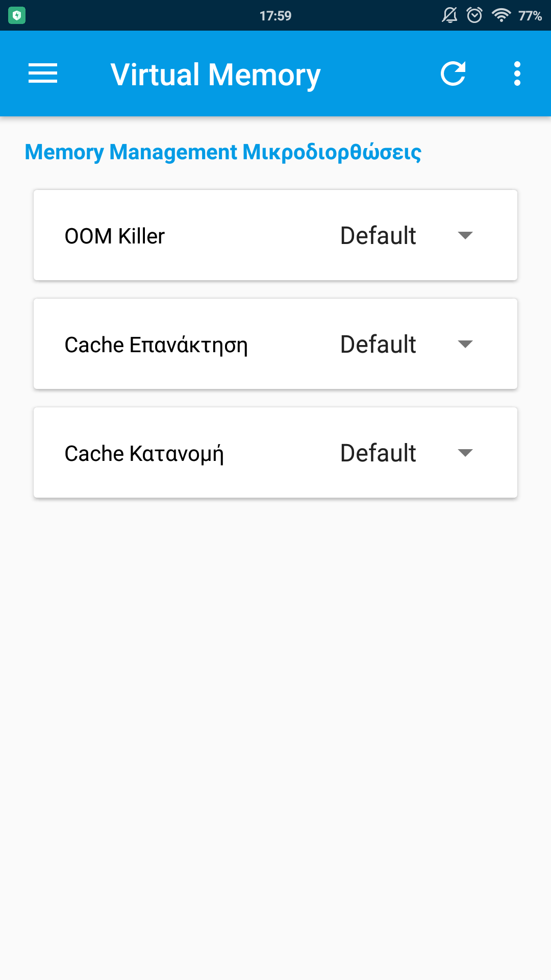Tap the OOM Killer label
Screen dimensions: 551x980
click(x=115, y=236)
